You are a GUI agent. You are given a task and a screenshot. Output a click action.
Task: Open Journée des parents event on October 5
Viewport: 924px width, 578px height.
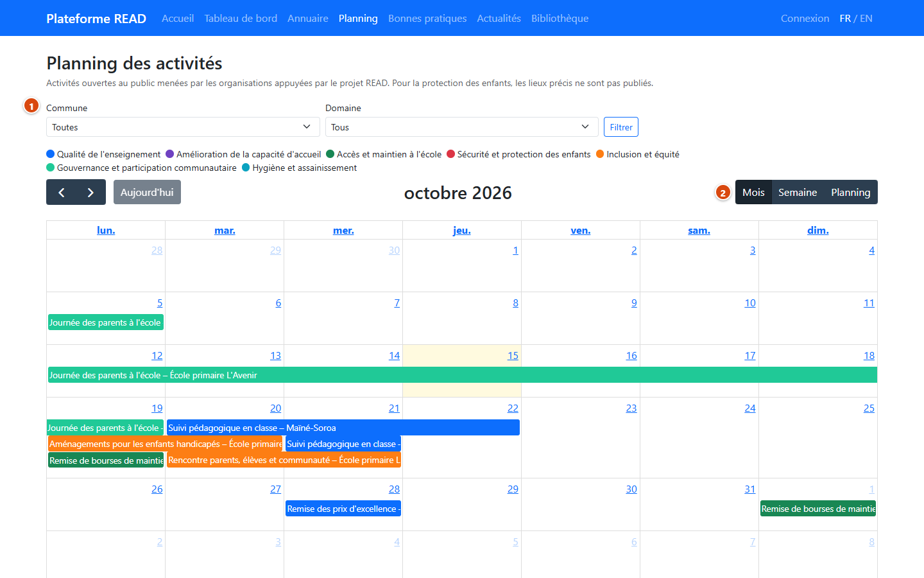106,322
